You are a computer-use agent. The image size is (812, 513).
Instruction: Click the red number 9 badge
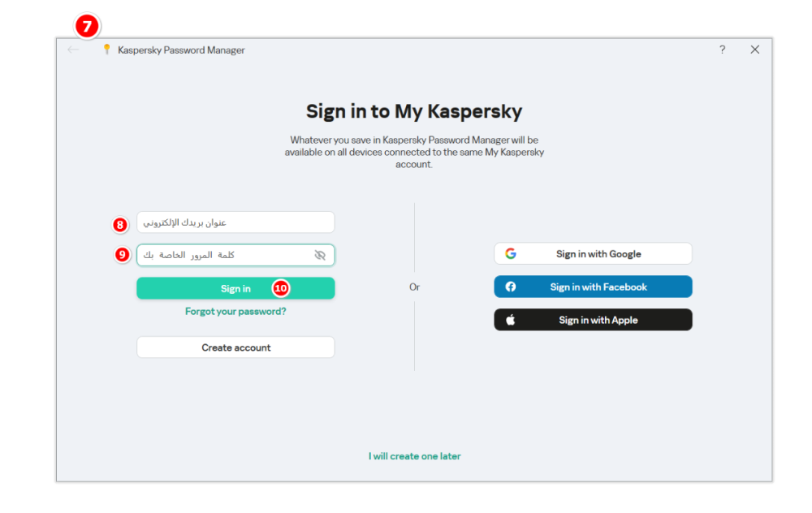coord(122,255)
